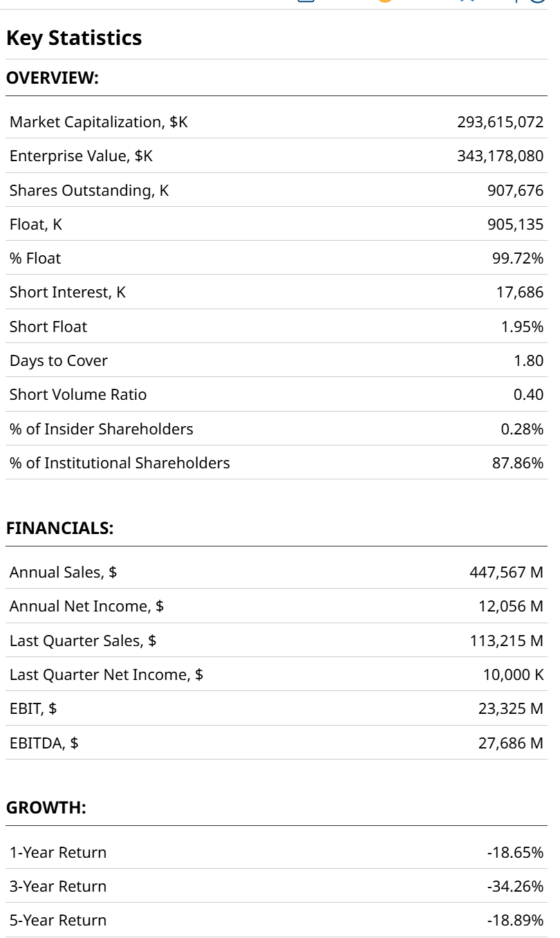Click the orange circle icon at top

coord(384,1)
